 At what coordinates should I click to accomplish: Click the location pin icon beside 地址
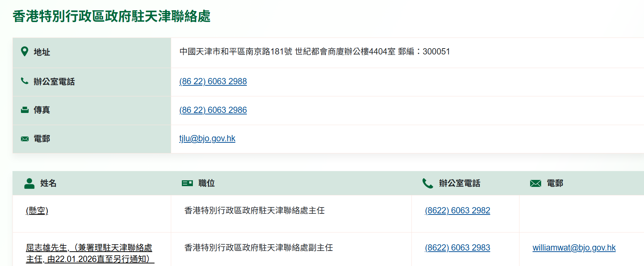point(25,52)
